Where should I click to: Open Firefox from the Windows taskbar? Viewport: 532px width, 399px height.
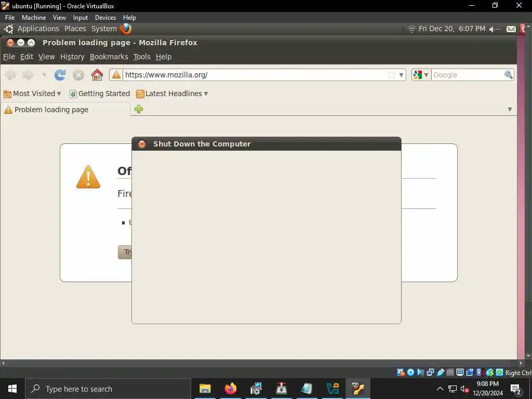230,389
